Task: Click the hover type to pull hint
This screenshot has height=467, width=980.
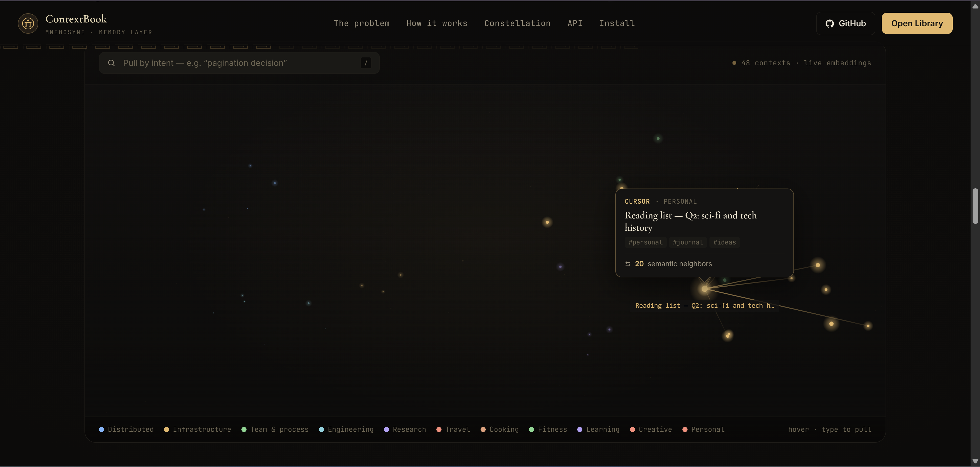Action: click(x=829, y=429)
